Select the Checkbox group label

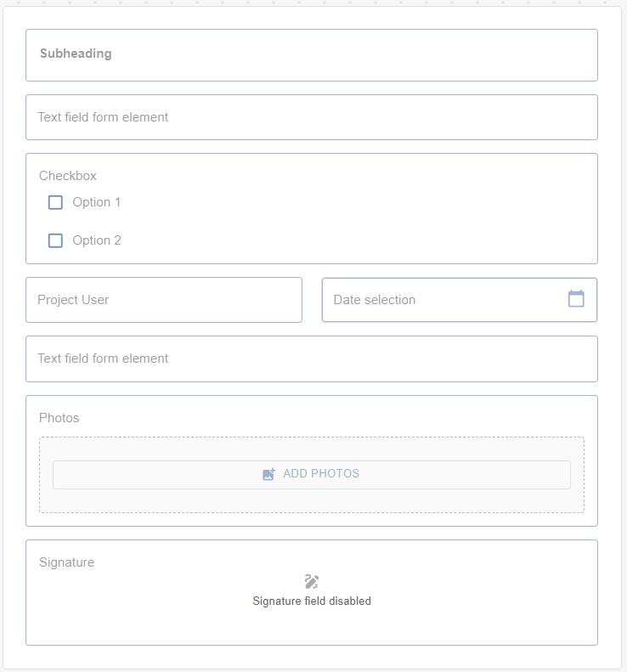click(x=68, y=176)
